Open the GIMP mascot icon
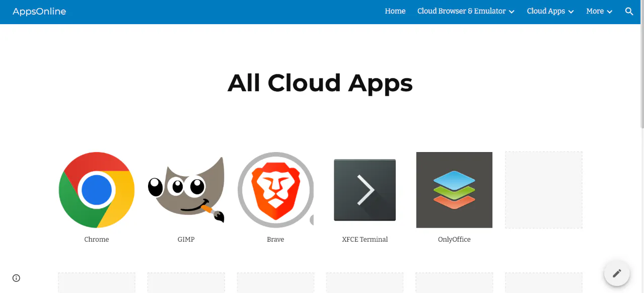The width and height of the screenshot is (644, 293). tap(186, 190)
